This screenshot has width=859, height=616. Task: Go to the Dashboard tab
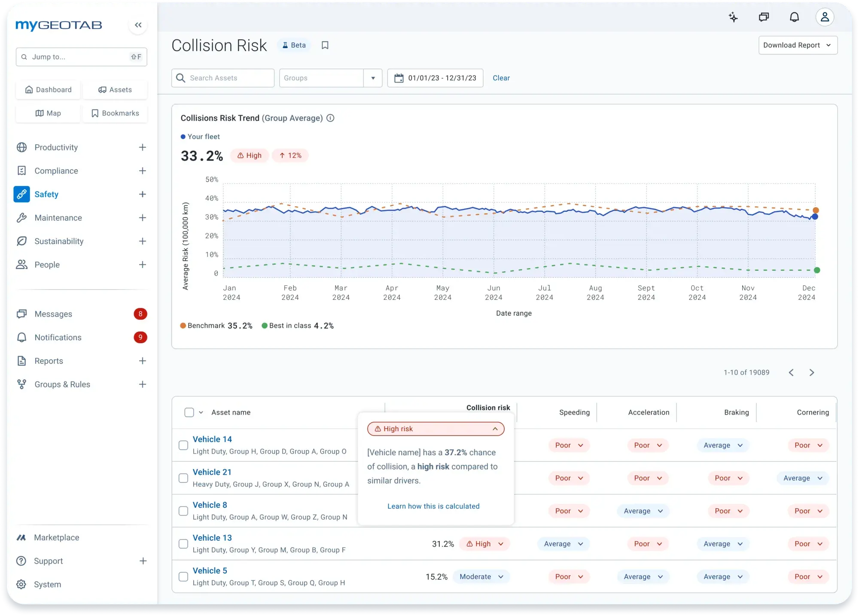point(48,89)
